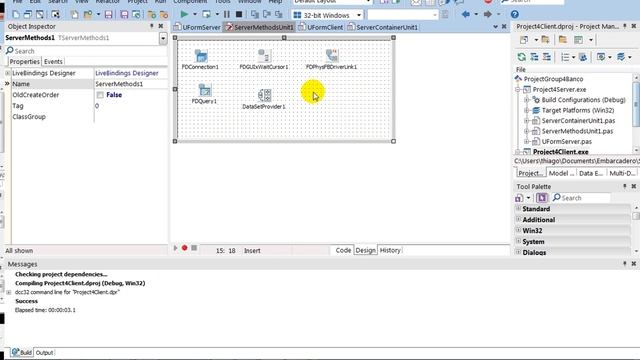The image size is (640, 360).
Task: Click the play macro button in status bar
Action: 176,248
